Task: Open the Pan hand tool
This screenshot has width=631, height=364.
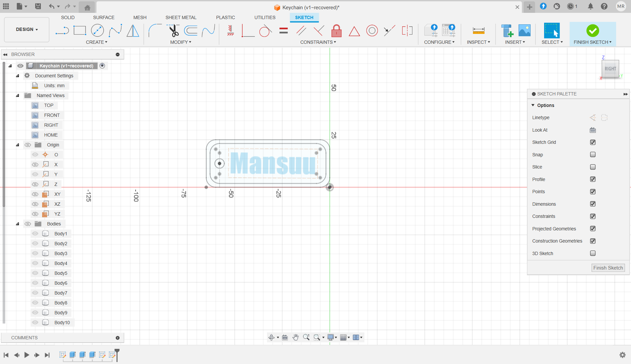Action: click(296, 337)
